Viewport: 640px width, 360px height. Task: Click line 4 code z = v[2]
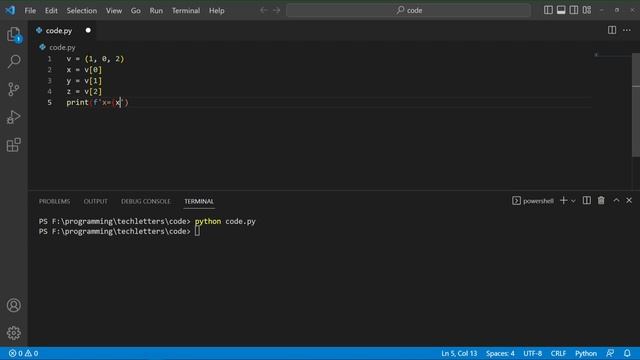click(84, 91)
